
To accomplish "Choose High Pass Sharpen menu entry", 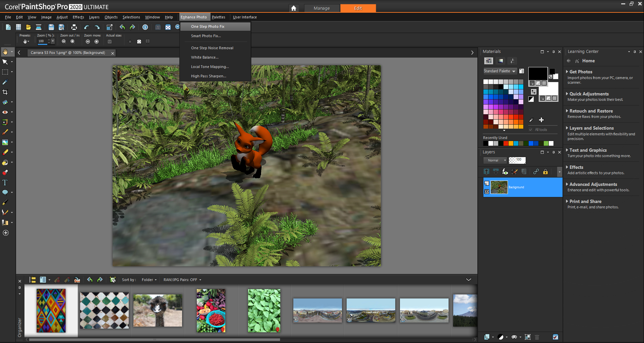I will (x=215, y=76).
